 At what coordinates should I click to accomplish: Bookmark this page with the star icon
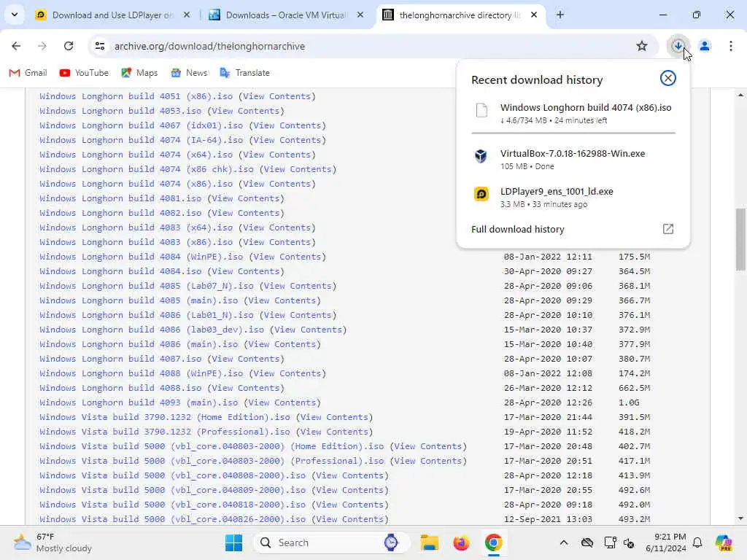tap(642, 46)
